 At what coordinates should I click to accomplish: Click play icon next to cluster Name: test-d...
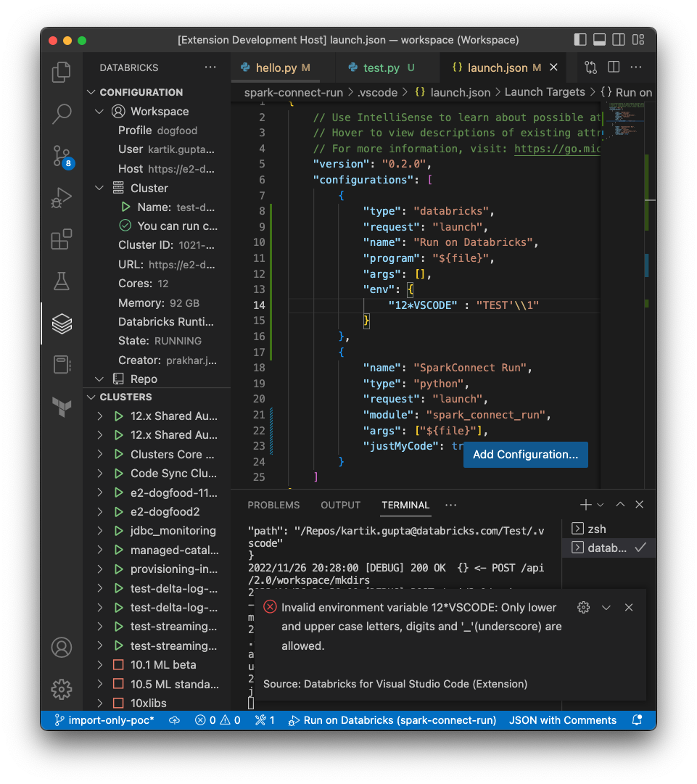coord(125,207)
